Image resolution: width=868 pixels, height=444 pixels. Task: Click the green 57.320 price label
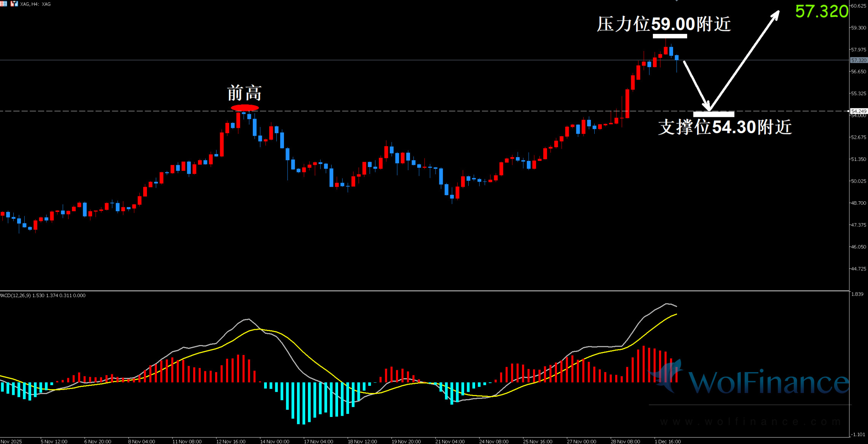point(822,11)
